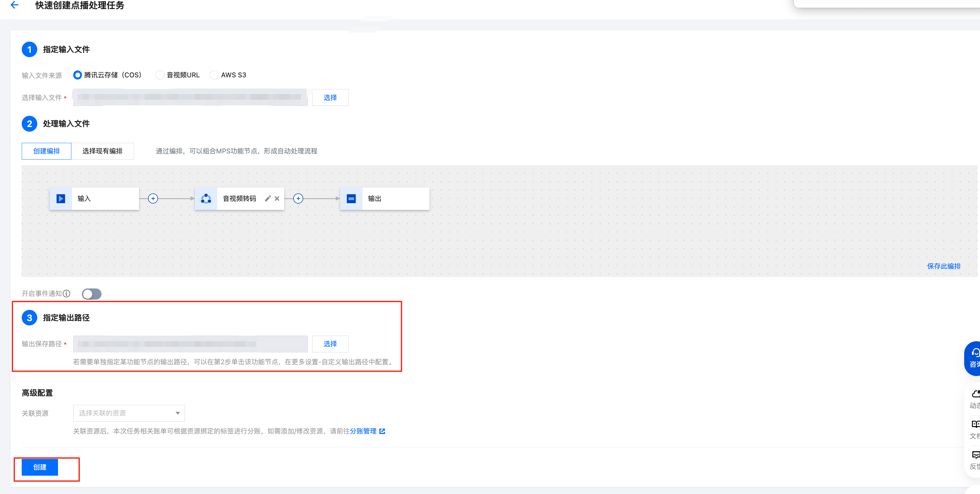
Task: Select 音视频URL as input source
Action: point(160,75)
